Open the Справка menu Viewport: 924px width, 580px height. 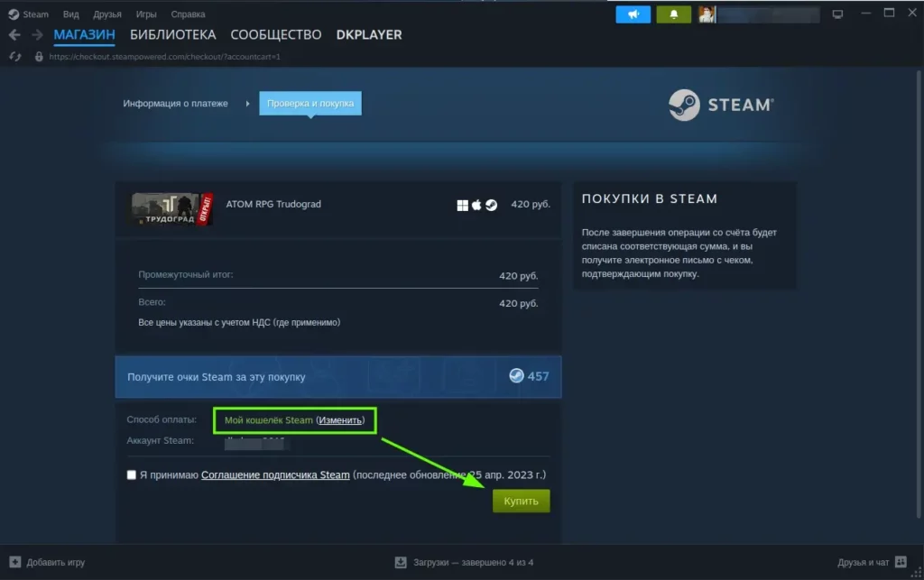[188, 14]
